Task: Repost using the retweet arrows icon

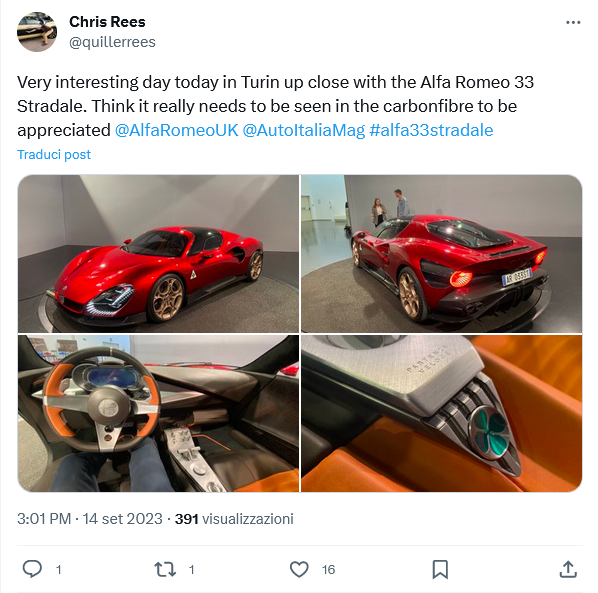Action: [x=165, y=569]
